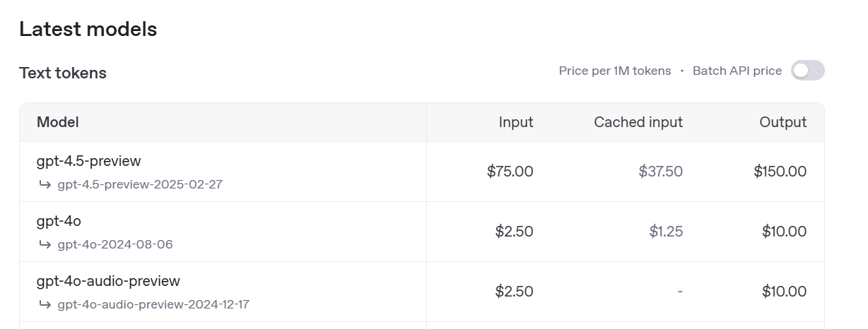Click the Model column header

point(58,122)
